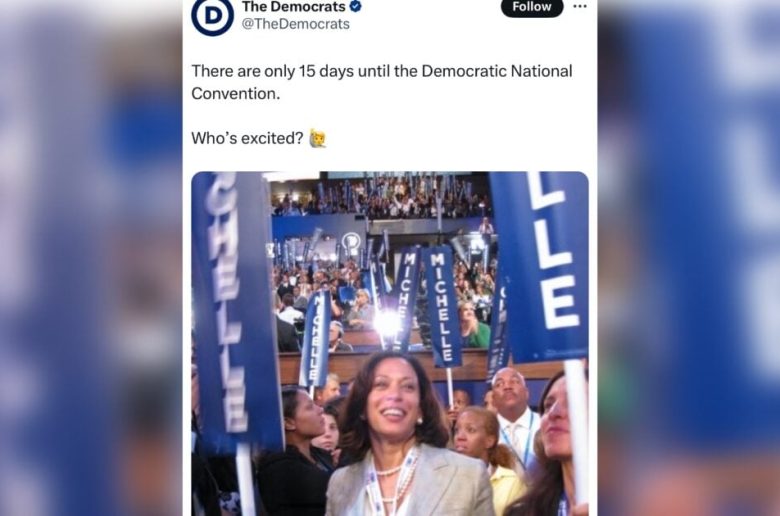Click the large LLE sign at right
The width and height of the screenshot is (780, 516).
pos(540,266)
